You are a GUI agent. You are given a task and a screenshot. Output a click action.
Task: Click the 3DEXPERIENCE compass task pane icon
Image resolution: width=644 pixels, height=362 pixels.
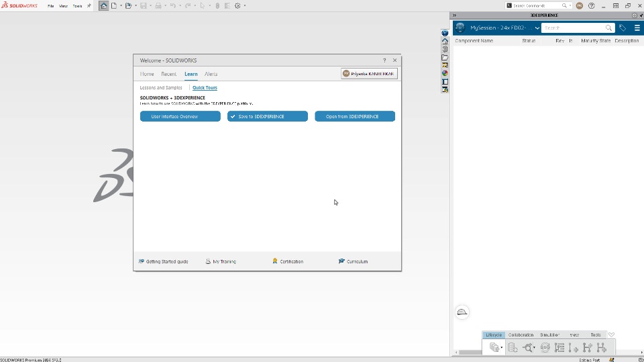pos(445,33)
